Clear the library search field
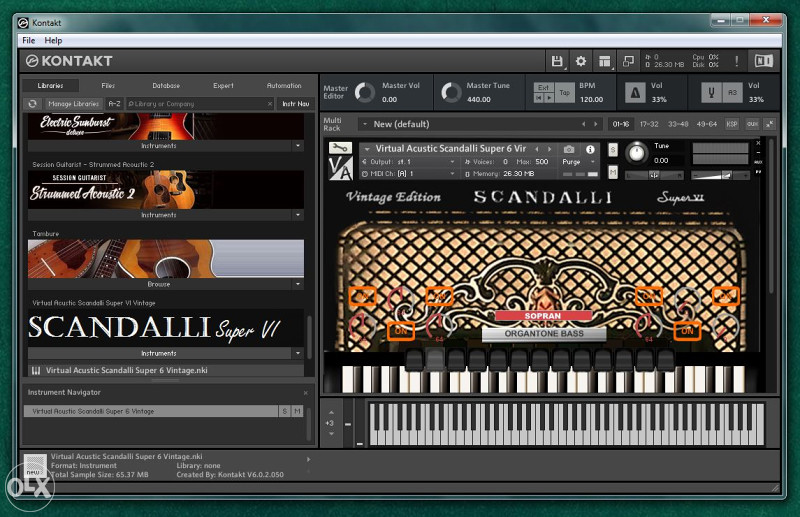Screen dimensions: 800x517 (x=270, y=104)
